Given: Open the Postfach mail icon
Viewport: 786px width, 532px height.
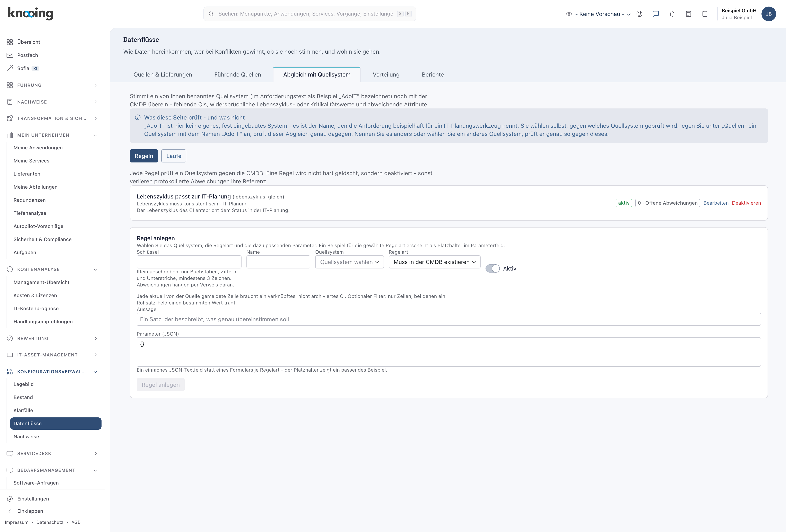Looking at the screenshot, I should point(10,55).
